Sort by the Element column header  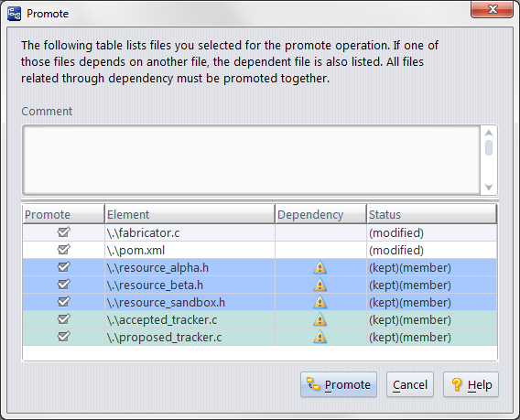[190, 214]
